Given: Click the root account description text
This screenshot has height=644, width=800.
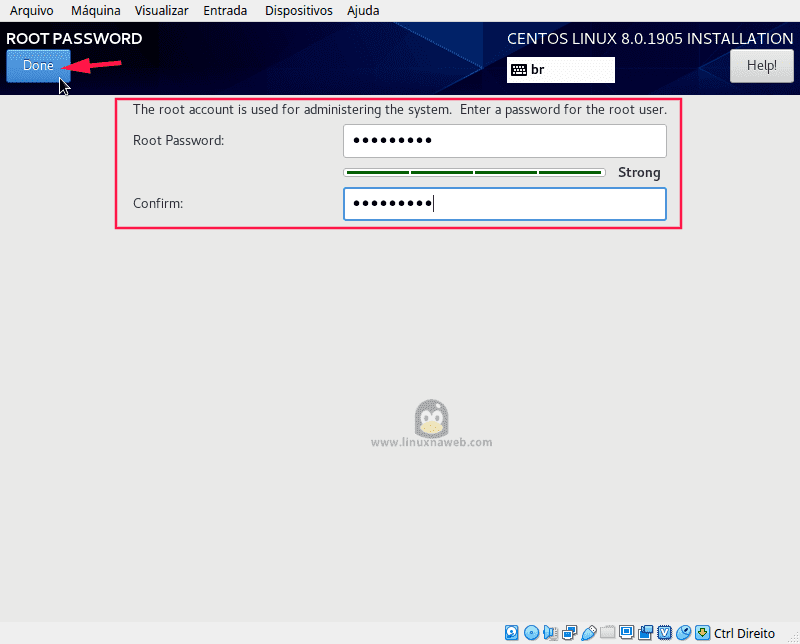Looking at the screenshot, I should point(399,110).
